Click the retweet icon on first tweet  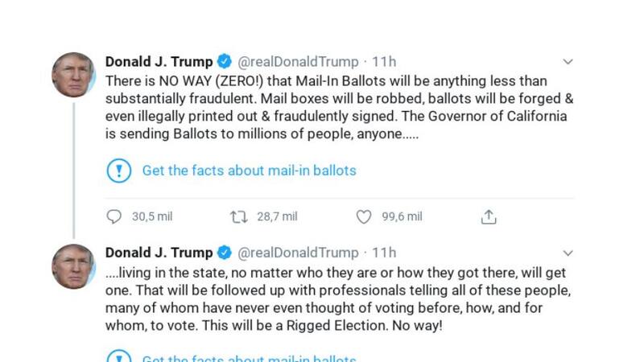pos(239,216)
